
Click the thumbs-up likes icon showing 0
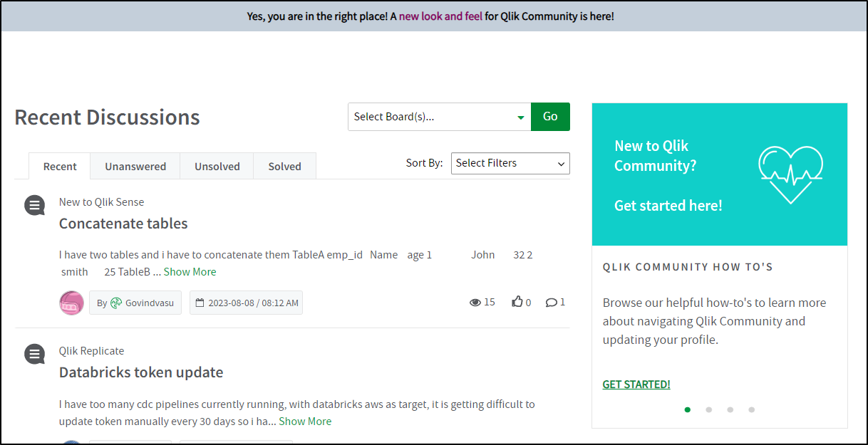[x=517, y=302]
